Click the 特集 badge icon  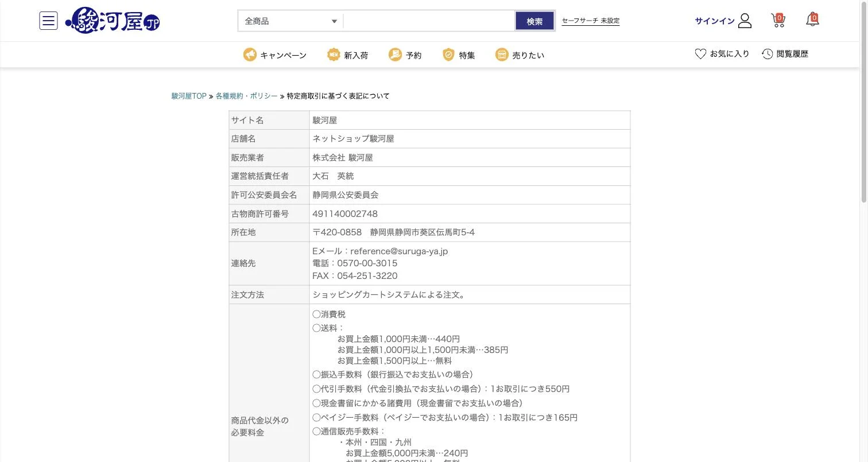pyautogui.click(x=448, y=55)
